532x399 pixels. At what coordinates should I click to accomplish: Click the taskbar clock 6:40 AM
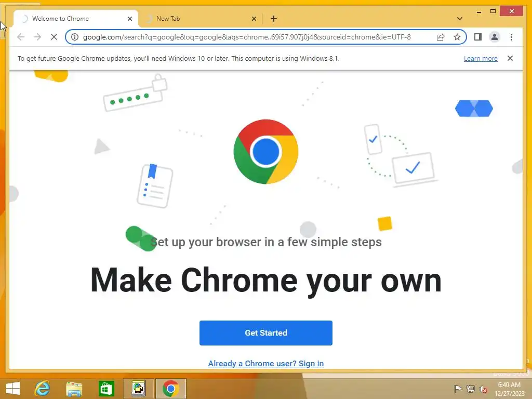(x=509, y=385)
